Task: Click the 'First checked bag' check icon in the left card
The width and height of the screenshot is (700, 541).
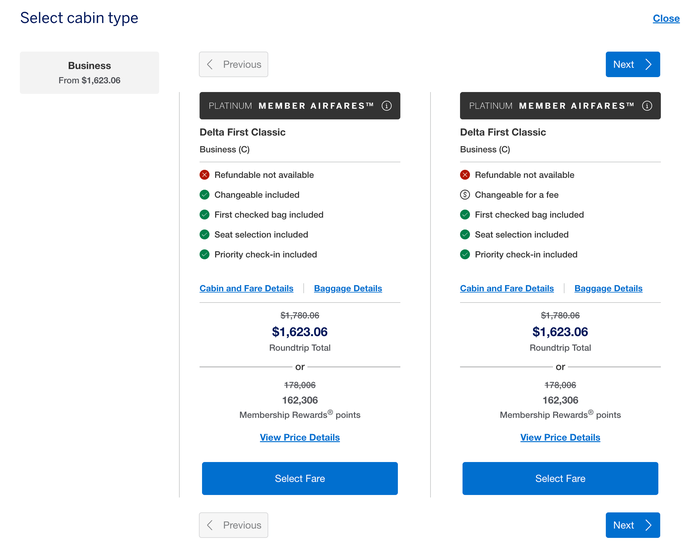Action: (x=204, y=215)
